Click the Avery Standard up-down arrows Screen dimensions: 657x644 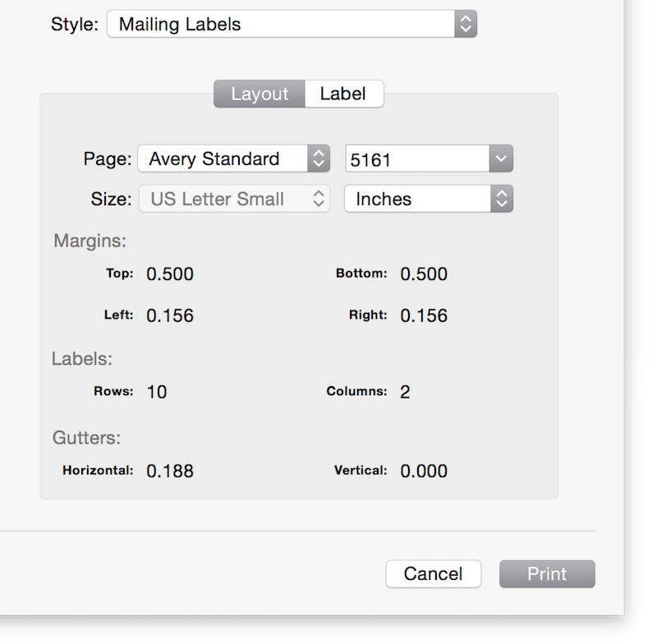(319, 159)
